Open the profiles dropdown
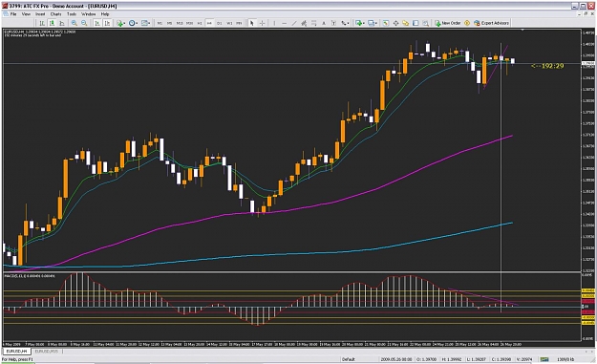 pos(373,23)
